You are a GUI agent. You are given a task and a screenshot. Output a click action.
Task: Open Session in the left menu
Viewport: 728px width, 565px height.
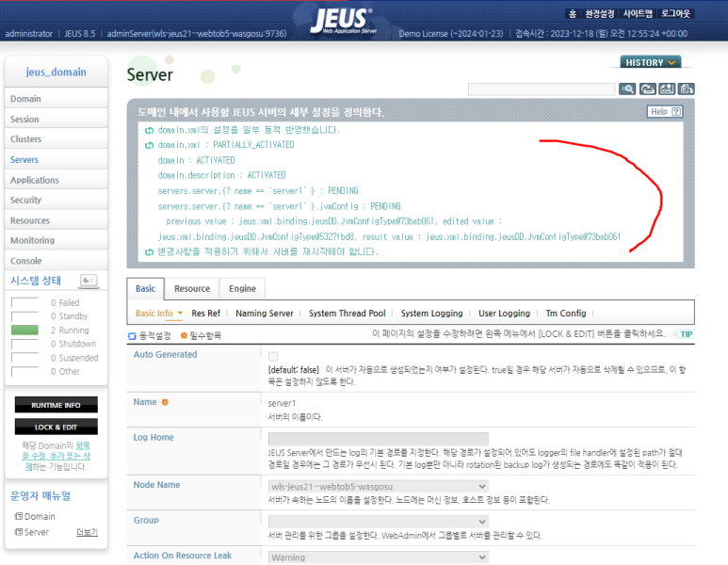click(x=57, y=119)
